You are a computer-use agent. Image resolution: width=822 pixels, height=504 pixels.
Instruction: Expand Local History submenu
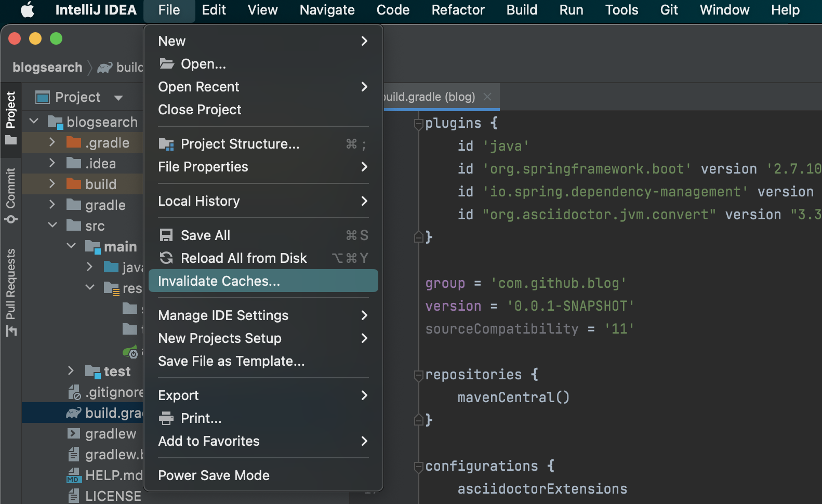pyautogui.click(x=263, y=201)
